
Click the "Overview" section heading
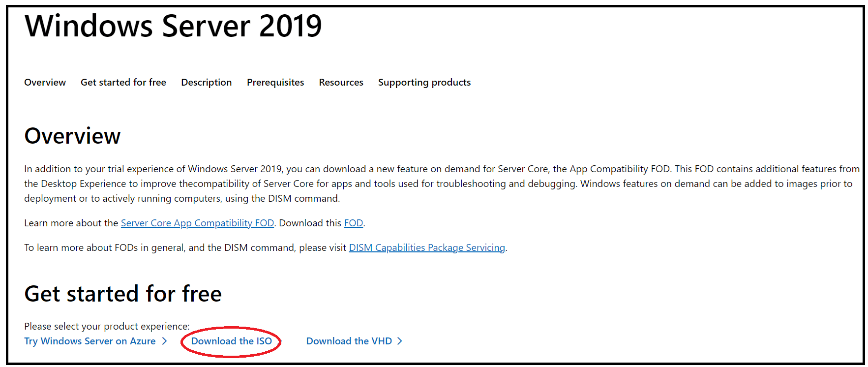click(x=72, y=136)
